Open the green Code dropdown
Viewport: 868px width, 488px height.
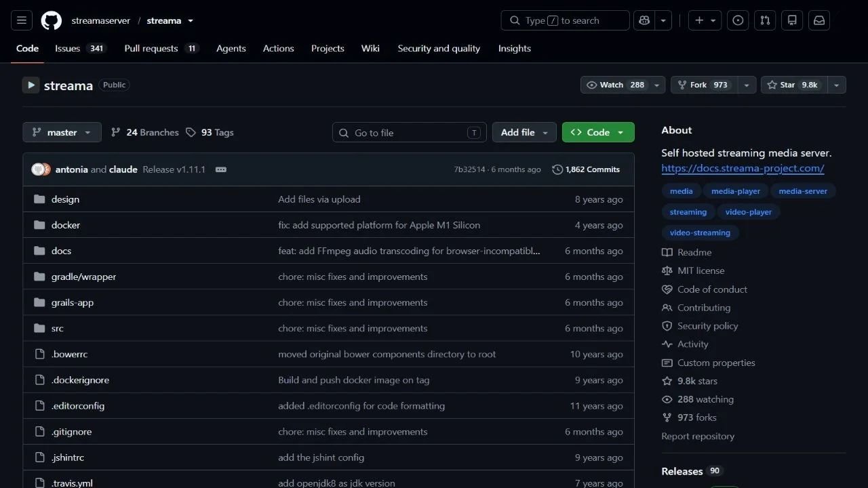[598, 132]
